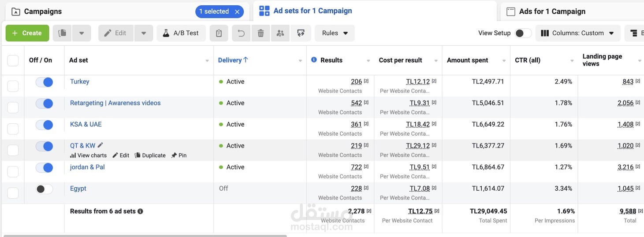This screenshot has height=237, width=644.
Task: Click the TL29,049.45 Total Spent value
Action: click(488, 211)
